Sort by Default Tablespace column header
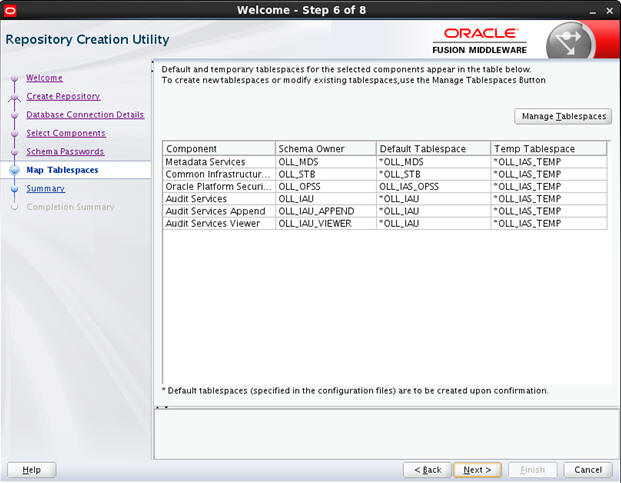Viewport: 621px width, 483px height. click(x=433, y=149)
